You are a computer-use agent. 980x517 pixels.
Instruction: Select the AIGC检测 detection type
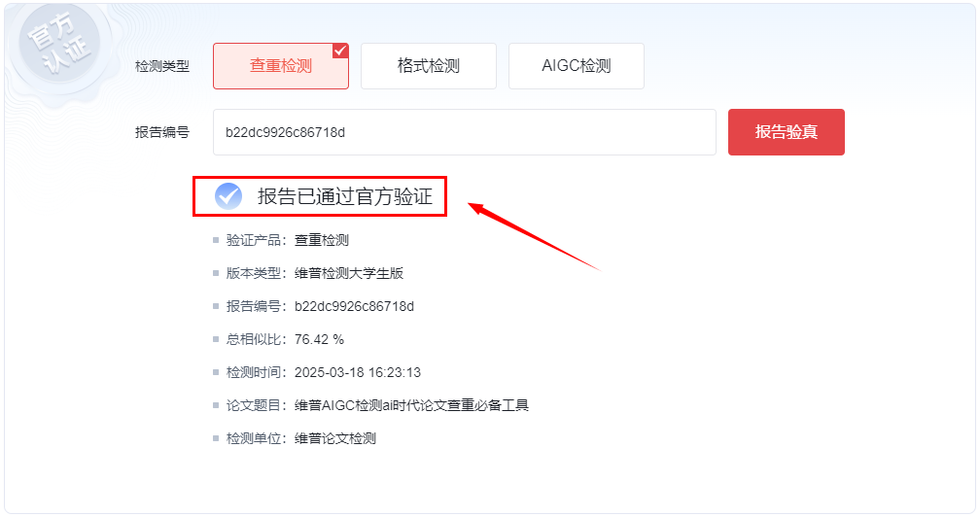[577, 66]
